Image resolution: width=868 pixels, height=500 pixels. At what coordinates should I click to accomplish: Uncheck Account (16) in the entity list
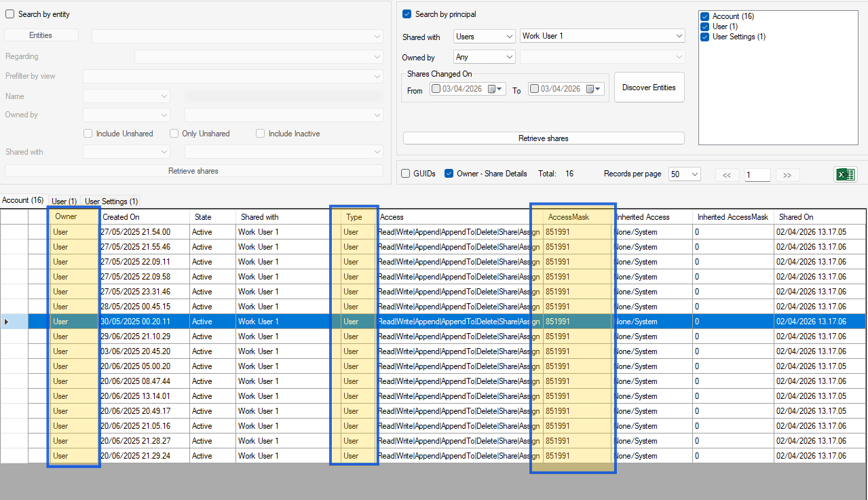(704, 16)
